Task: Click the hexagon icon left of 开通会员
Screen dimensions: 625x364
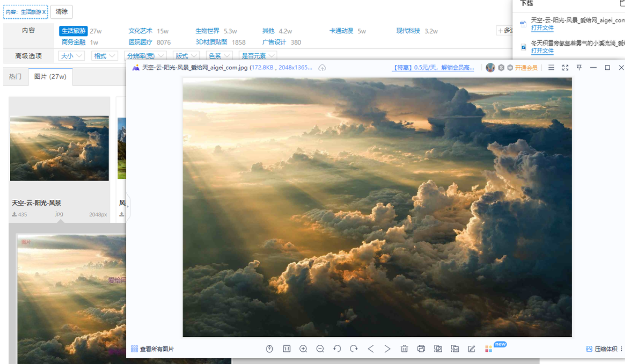Action: click(510, 68)
